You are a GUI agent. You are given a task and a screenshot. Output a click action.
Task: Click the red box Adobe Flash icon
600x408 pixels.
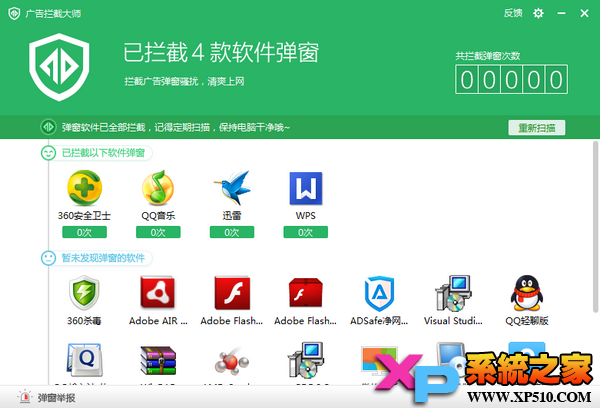pyautogui.click(x=306, y=293)
